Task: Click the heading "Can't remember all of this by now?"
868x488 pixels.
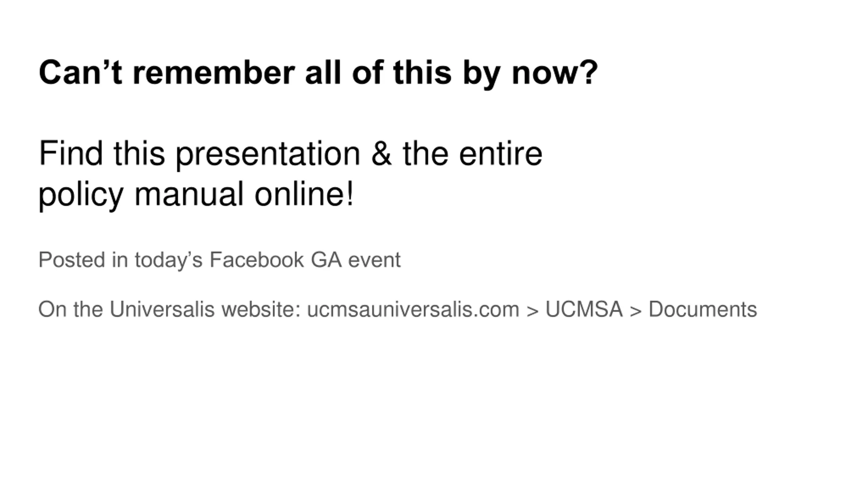Action: click(318, 73)
